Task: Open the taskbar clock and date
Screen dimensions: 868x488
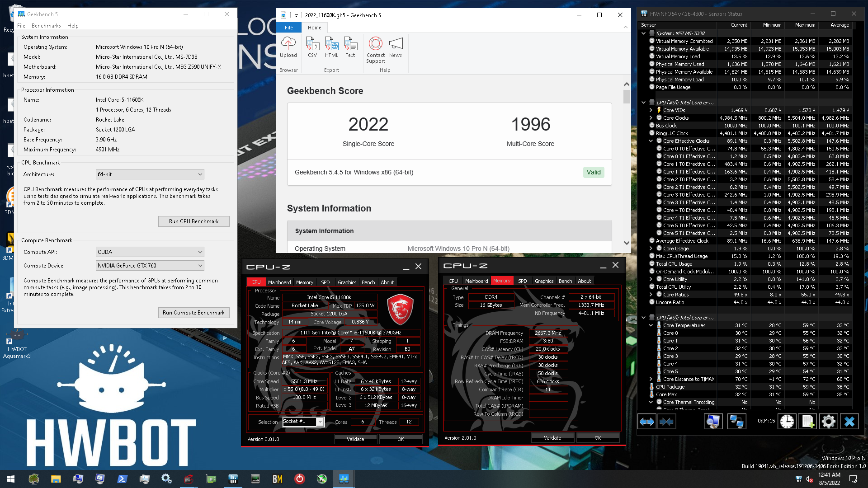Action: (829, 479)
